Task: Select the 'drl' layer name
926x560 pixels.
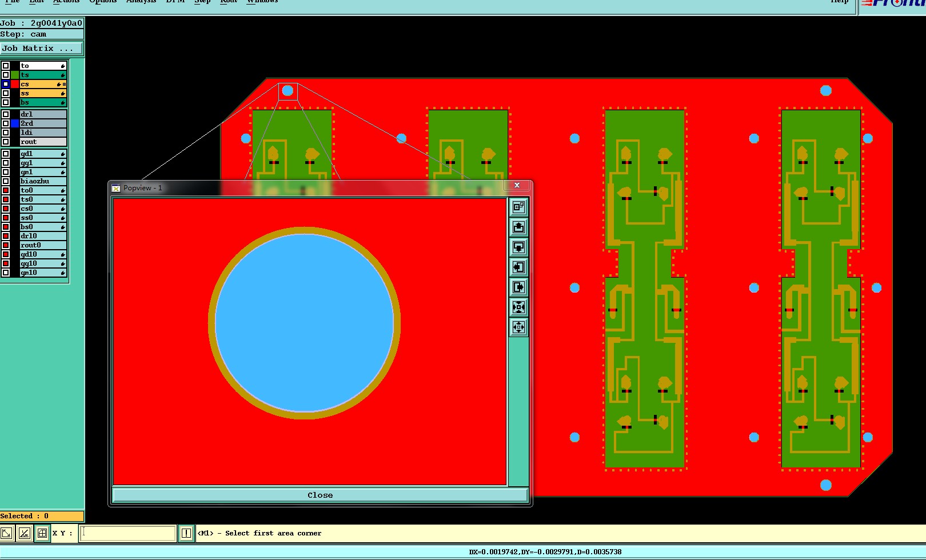Action: 43,114
